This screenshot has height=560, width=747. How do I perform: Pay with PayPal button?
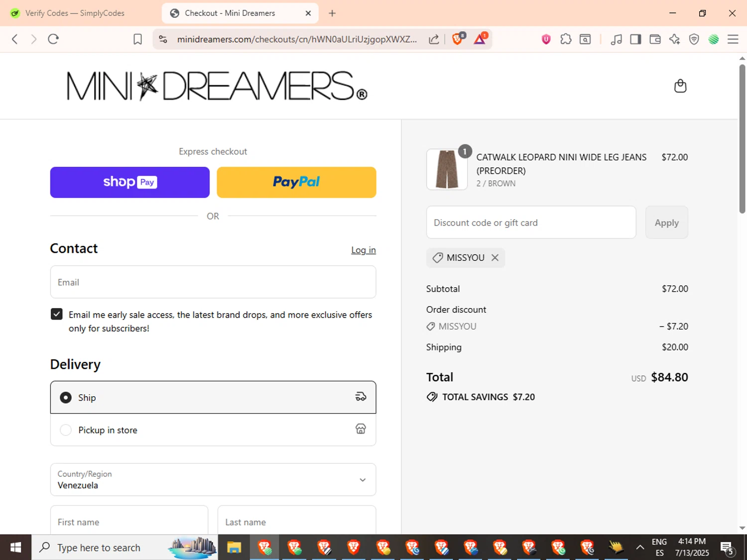296,182
